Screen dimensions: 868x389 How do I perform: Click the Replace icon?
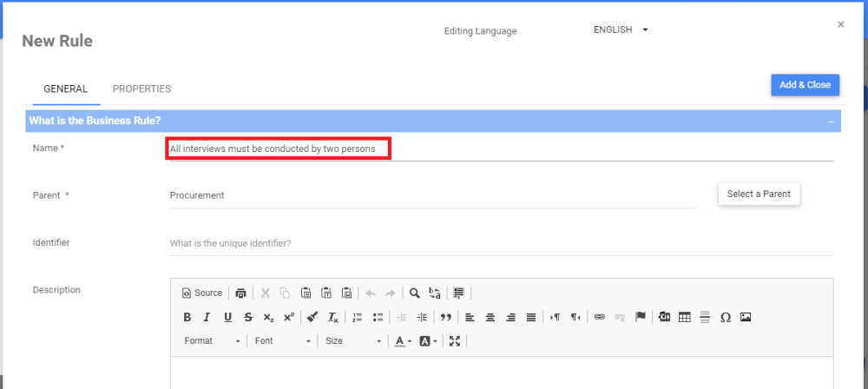435,293
